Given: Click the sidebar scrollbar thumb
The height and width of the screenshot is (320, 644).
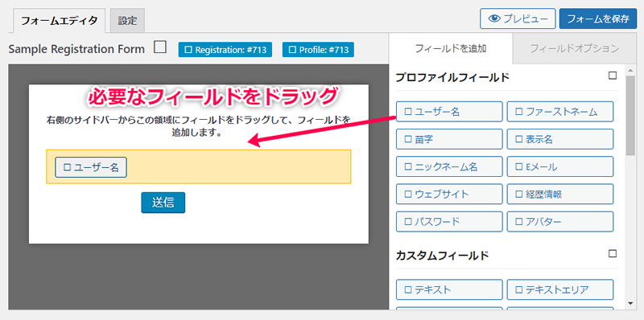Looking at the screenshot, I should pyautogui.click(x=630, y=115).
